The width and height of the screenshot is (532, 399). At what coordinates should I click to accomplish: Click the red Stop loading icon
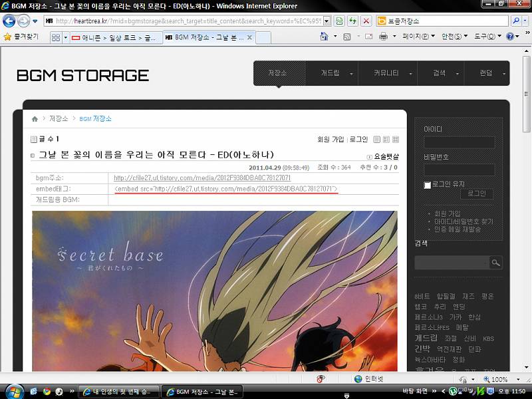pyautogui.click(x=366, y=21)
